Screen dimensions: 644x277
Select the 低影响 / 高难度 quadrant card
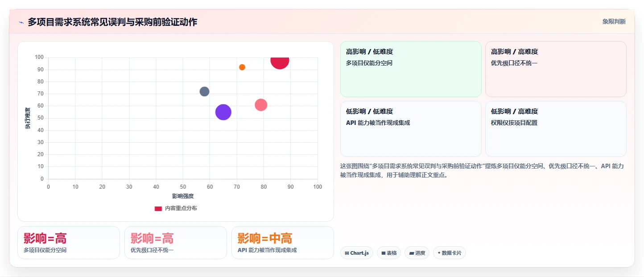click(556, 129)
